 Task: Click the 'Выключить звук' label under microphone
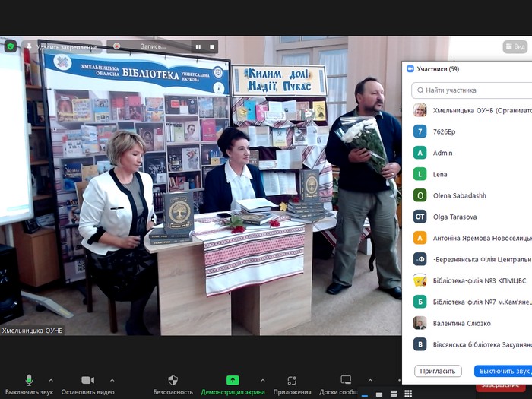[29, 392]
